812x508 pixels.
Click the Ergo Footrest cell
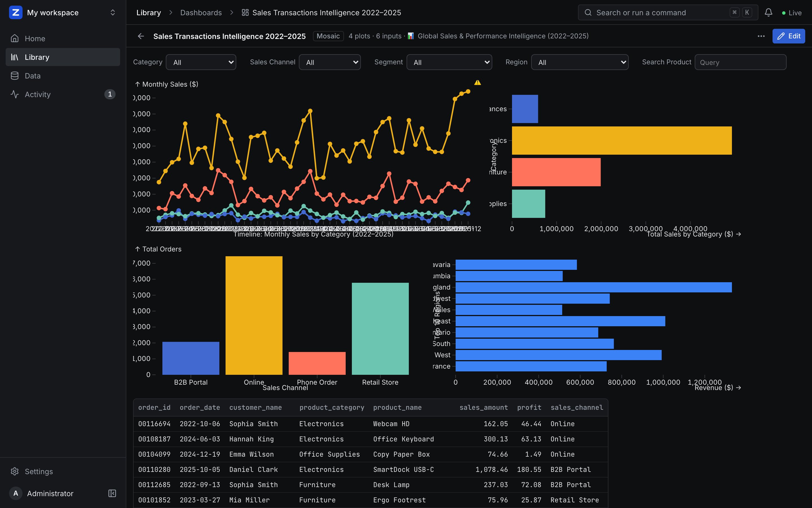[x=399, y=500]
